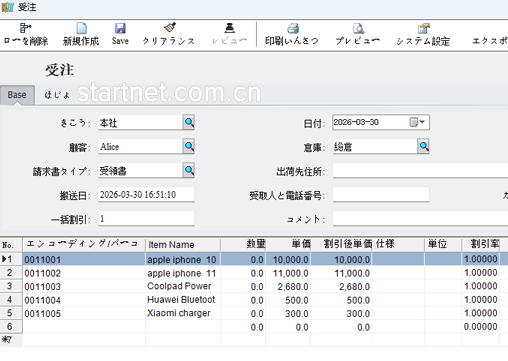Click the 割引後単価 column header

coord(341,245)
